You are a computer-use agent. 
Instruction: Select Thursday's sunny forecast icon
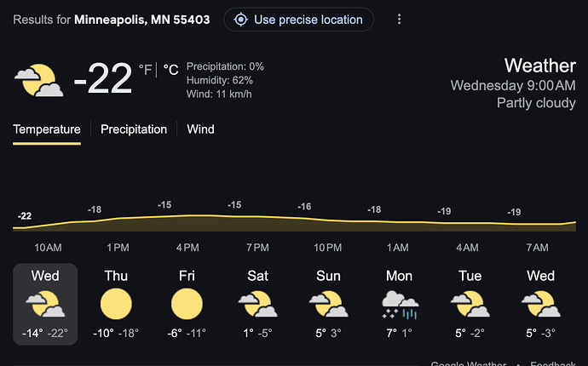pos(116,304)
